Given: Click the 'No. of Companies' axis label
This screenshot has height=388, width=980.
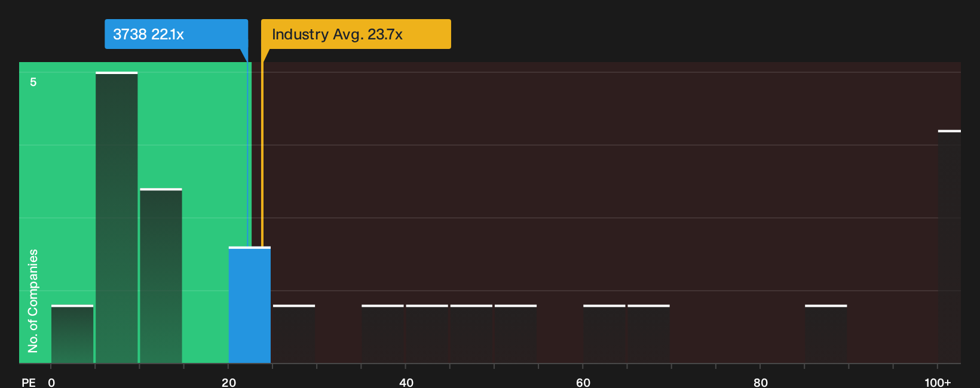Looking at the screenshot, I should coord(33,301).
